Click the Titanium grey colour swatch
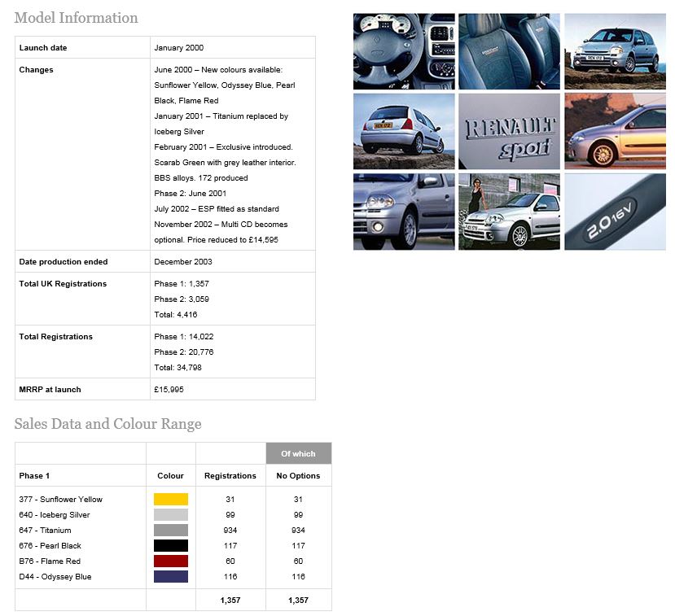 coord(171,530)
